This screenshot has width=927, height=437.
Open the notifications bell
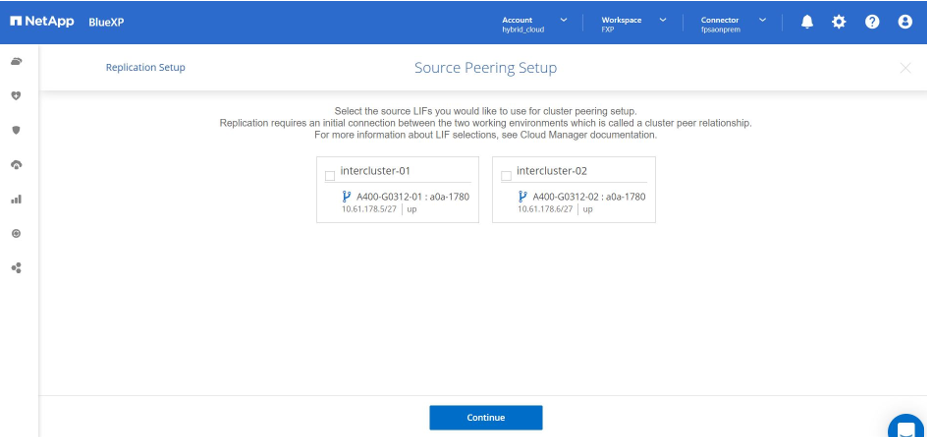pyautogui.click(x=807, y=22)
